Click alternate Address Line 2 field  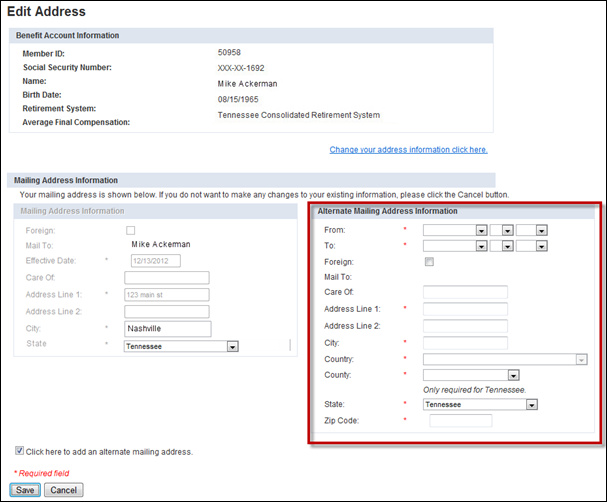click(465, 326)
